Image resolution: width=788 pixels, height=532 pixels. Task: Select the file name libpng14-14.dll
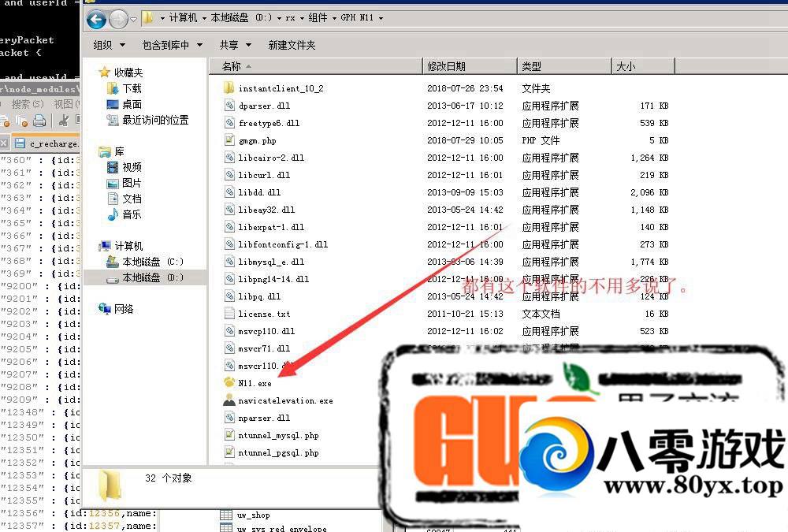point(273,279)
